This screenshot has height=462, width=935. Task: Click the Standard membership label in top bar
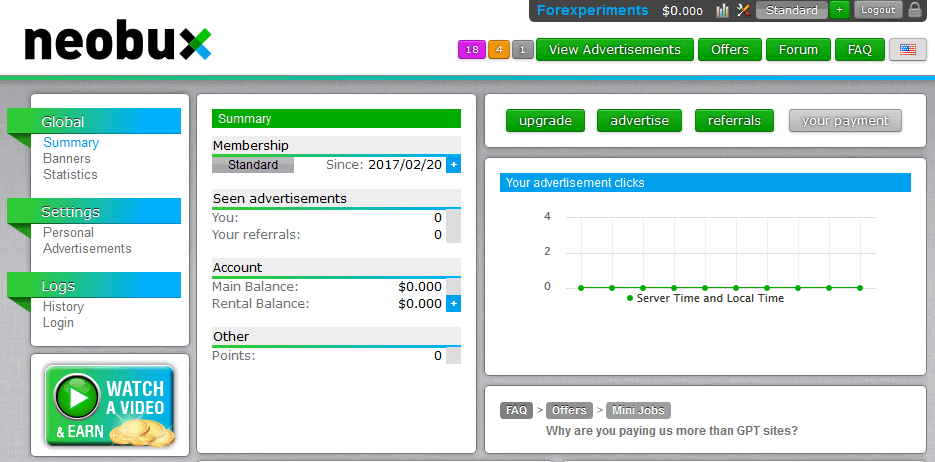[792, 10]
